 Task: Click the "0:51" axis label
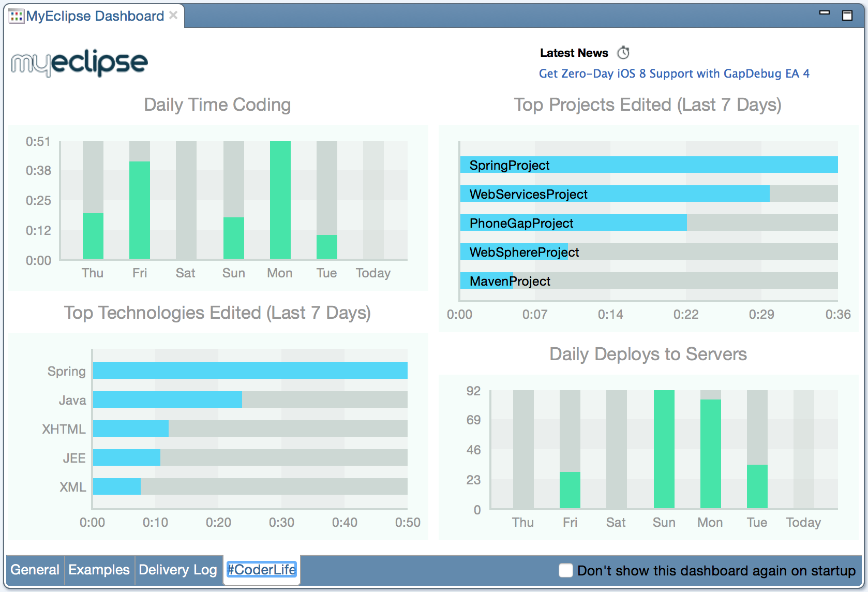tap(38, 141)
